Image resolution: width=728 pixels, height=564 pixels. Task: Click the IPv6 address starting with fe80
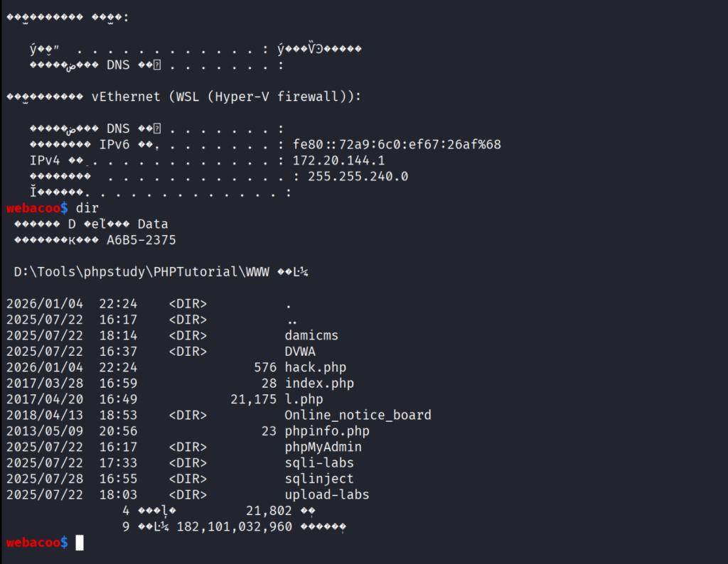(396, 145)
